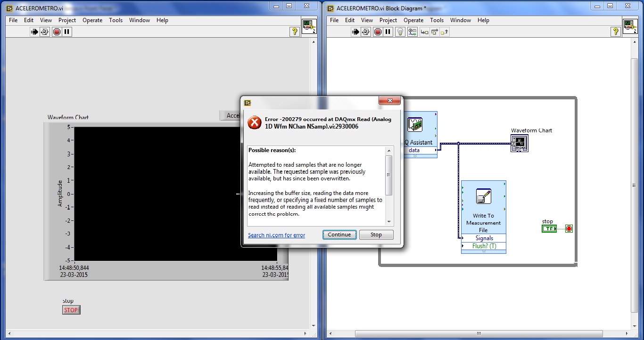This screenshot has width=644, height=340.
Task: Click the VI connector icon in the Front Panel window
Action: pyautogui.click(x=309, y=26)
